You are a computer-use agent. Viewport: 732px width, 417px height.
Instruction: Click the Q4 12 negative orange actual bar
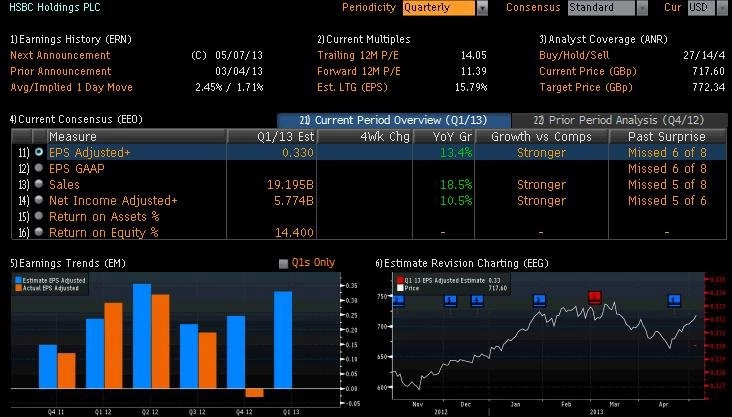tap(254, 393)
